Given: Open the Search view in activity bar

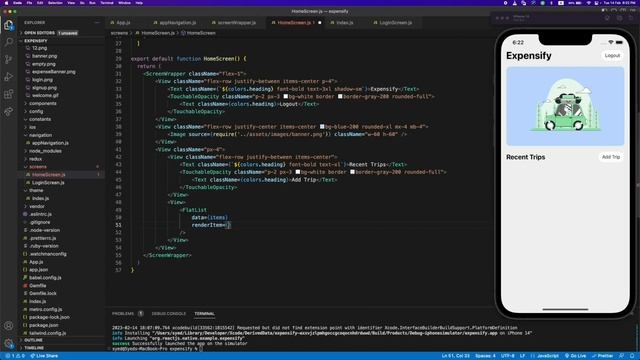Looking at the screenshot, I should tap(9, 42).
